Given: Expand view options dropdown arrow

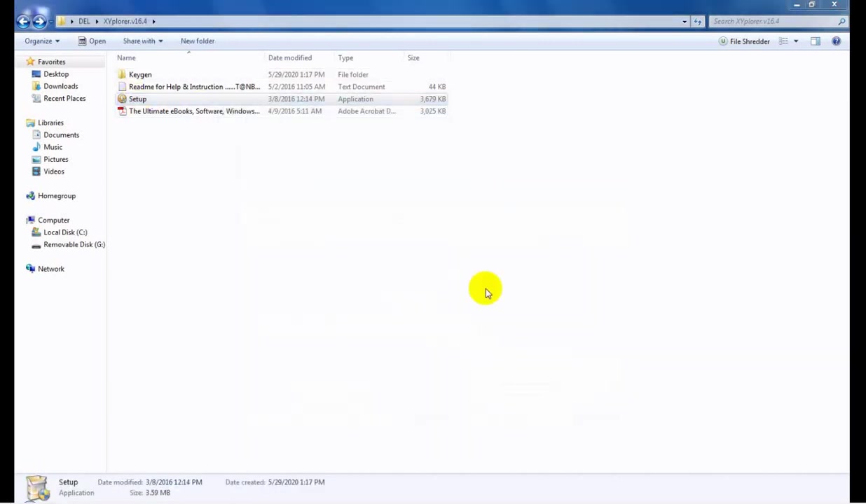Looking at the screenshot, I should point(796,41).
